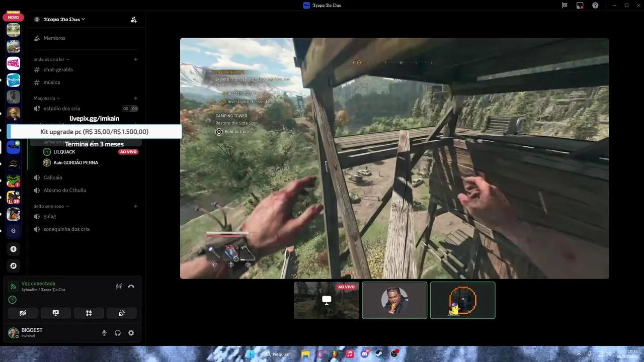Click the screen icon with the red dot in the title bar
The width and height of the screenshot is (644, 362).
point(580,6)
